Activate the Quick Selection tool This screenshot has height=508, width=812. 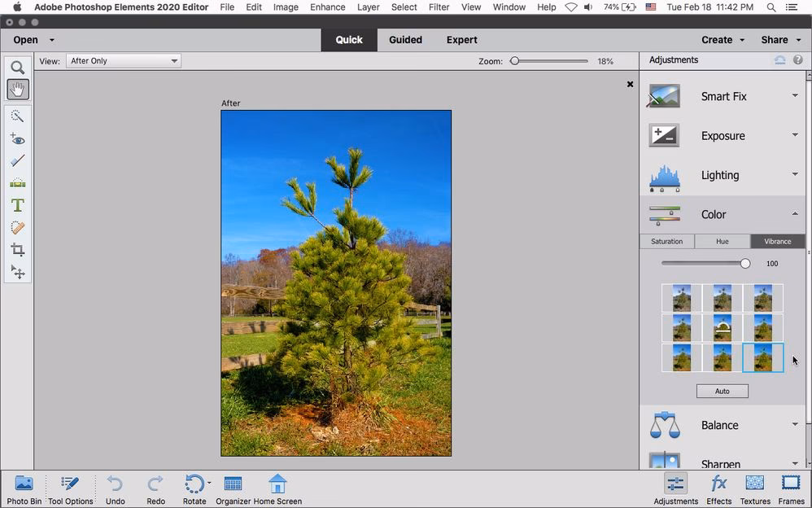[17, 116]
